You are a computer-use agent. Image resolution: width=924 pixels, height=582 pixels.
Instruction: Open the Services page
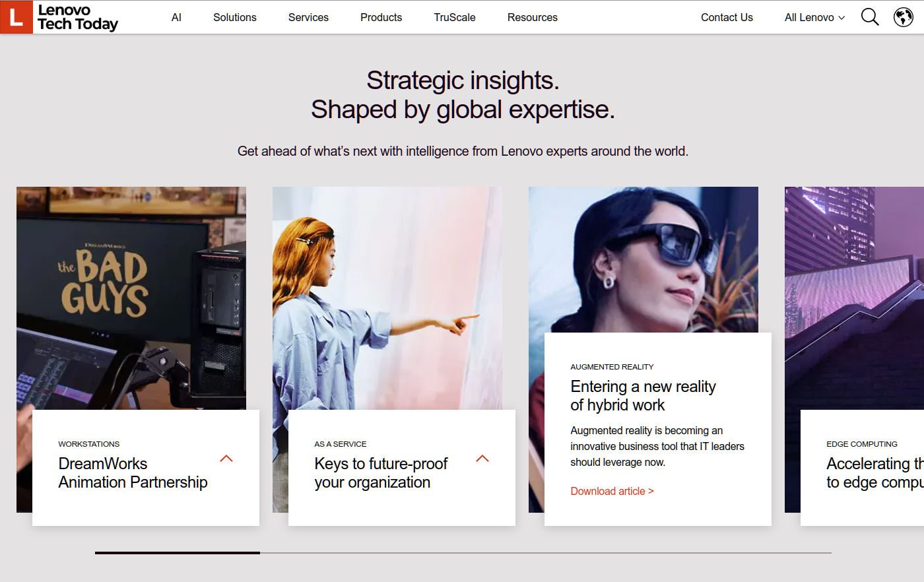click(308, 18)
